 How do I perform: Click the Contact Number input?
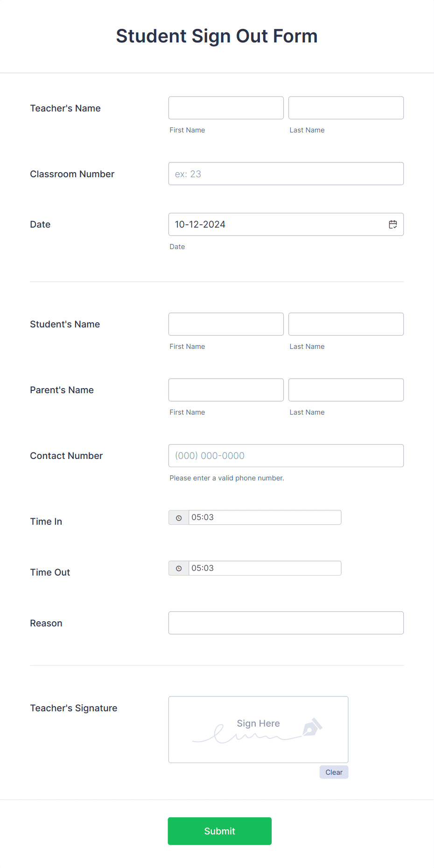286,456
